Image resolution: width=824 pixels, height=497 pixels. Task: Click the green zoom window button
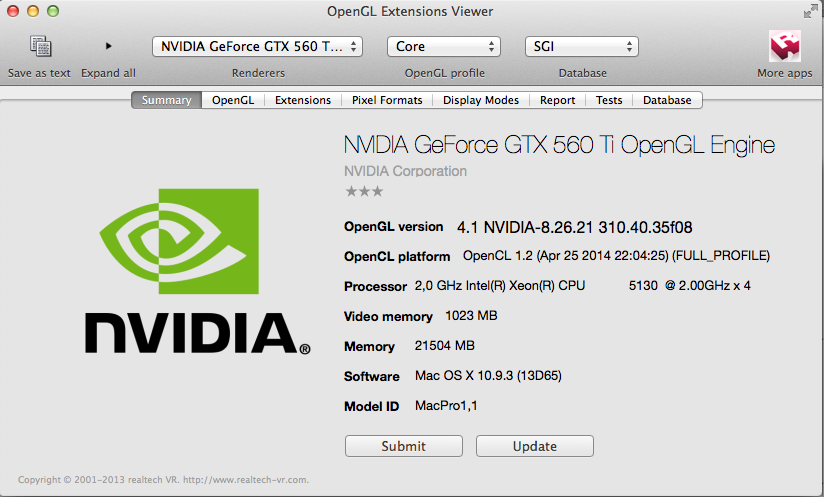coord(53,11)
